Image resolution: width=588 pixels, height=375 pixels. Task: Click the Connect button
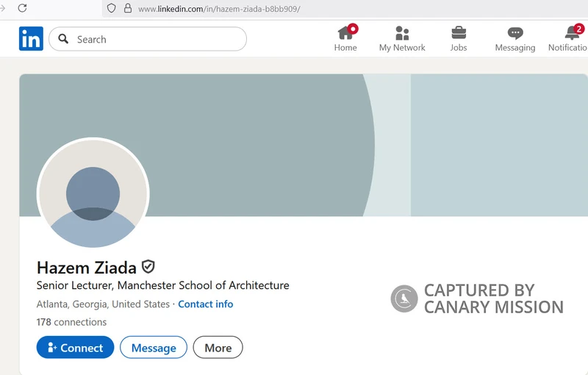coord(76,347)
